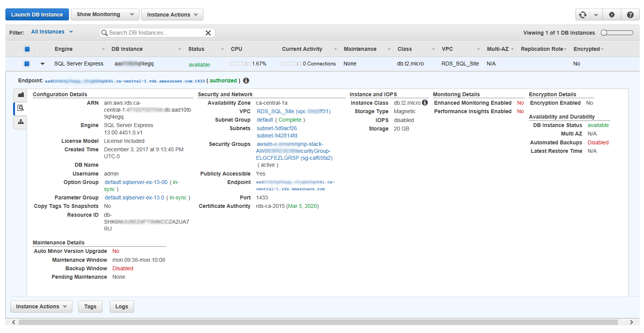
Task: Open settings gear icon
Action: tap(612, 15)
